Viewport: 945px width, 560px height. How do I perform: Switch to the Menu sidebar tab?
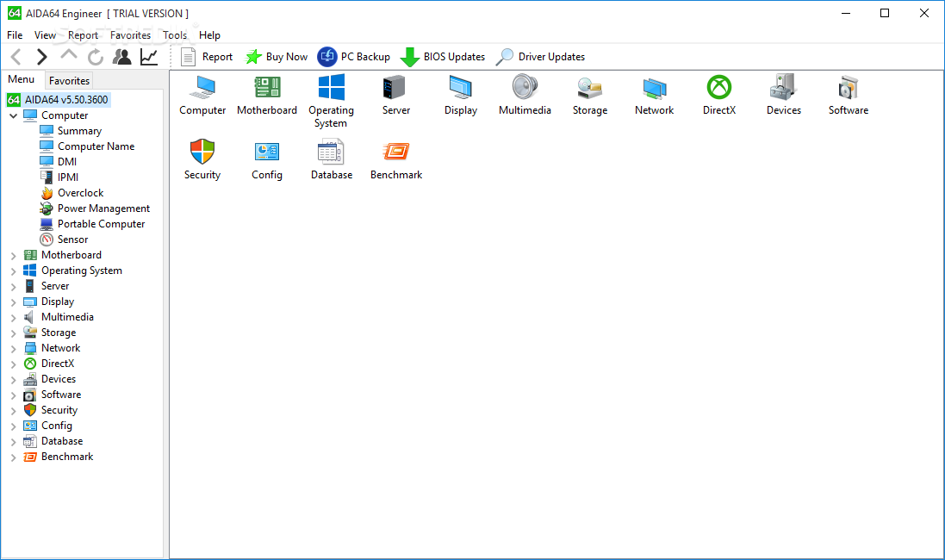[21, 79]
